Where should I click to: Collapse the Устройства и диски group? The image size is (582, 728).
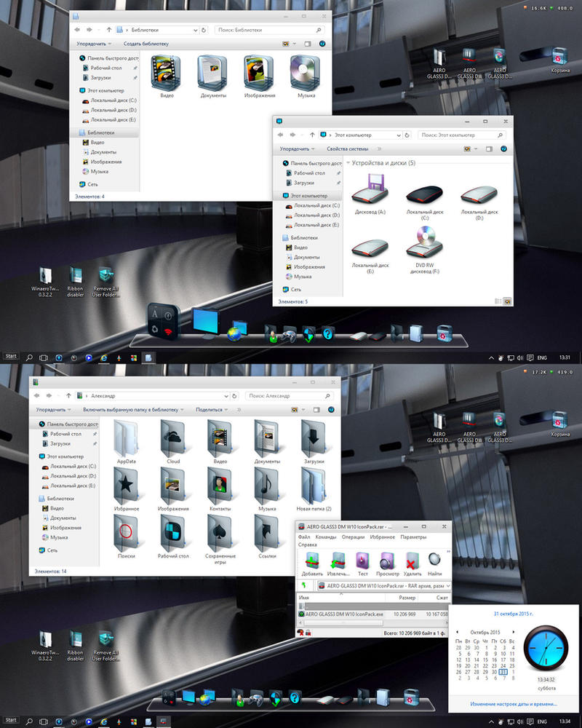(347, 163)
